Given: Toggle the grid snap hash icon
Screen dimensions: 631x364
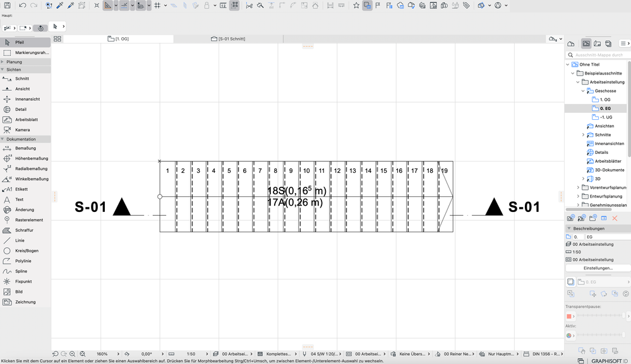Looking at the screenshot, I should [157, 6].
